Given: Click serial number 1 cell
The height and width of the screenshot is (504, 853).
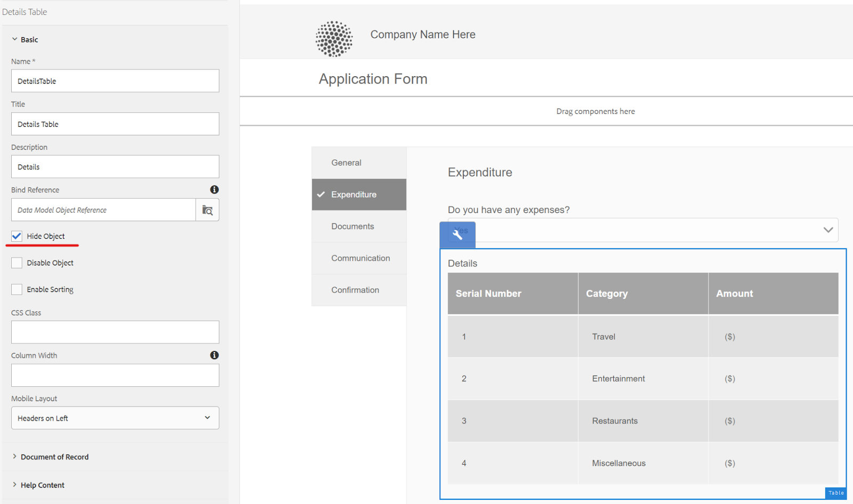Looking at the screenshot, I should (513, 337).
